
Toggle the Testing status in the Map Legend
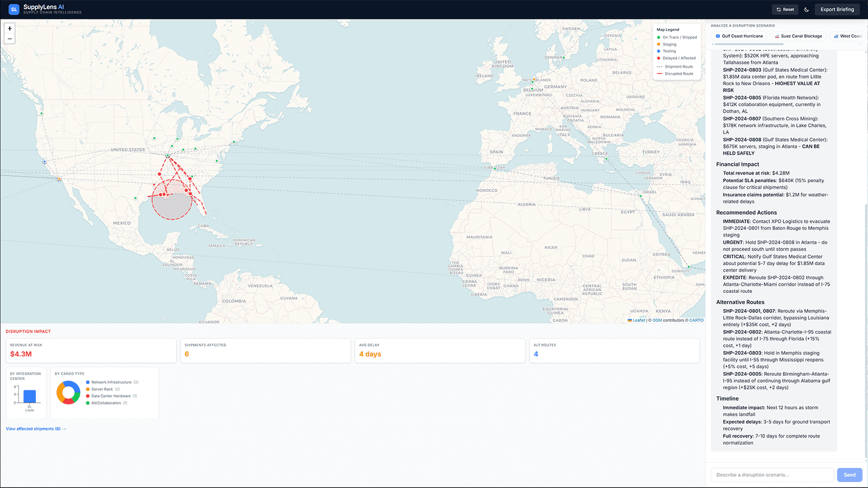[x=658, y=51]
